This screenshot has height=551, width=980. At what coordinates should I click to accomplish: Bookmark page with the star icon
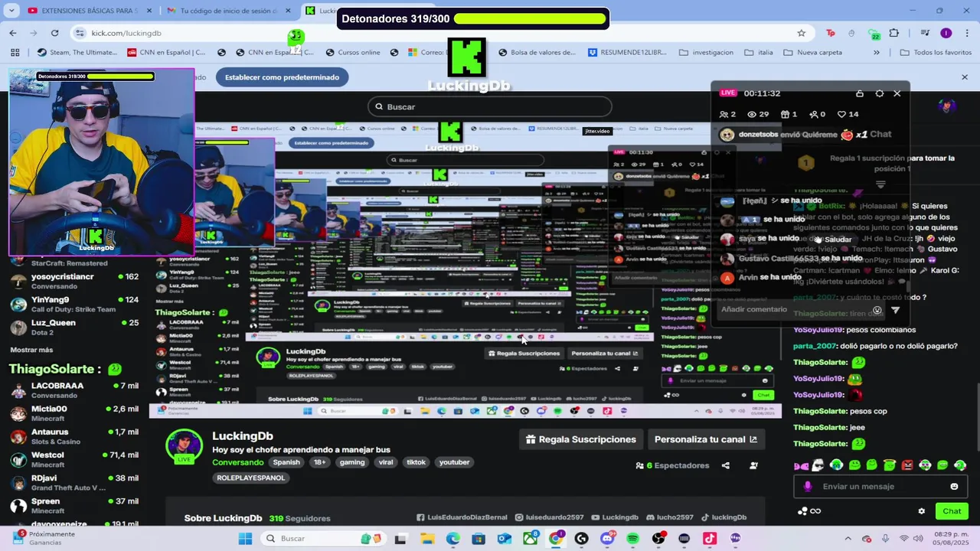801,33
